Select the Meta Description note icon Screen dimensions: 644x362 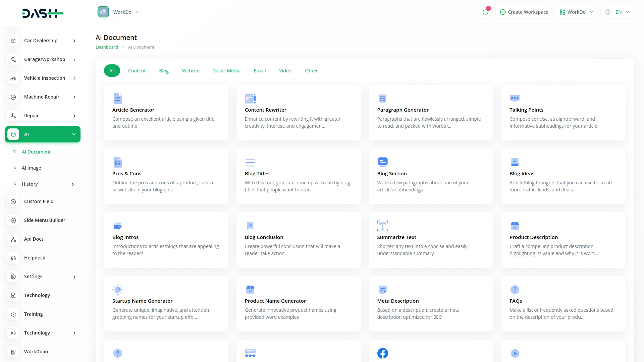[x=383, y=290]
